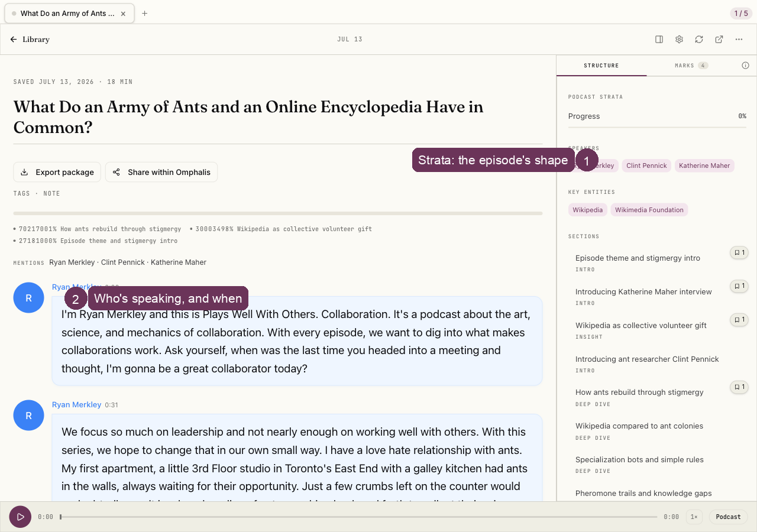The image size is (757, 532).
Task: Click the 1 / 5 page counter
Action: 741,14
